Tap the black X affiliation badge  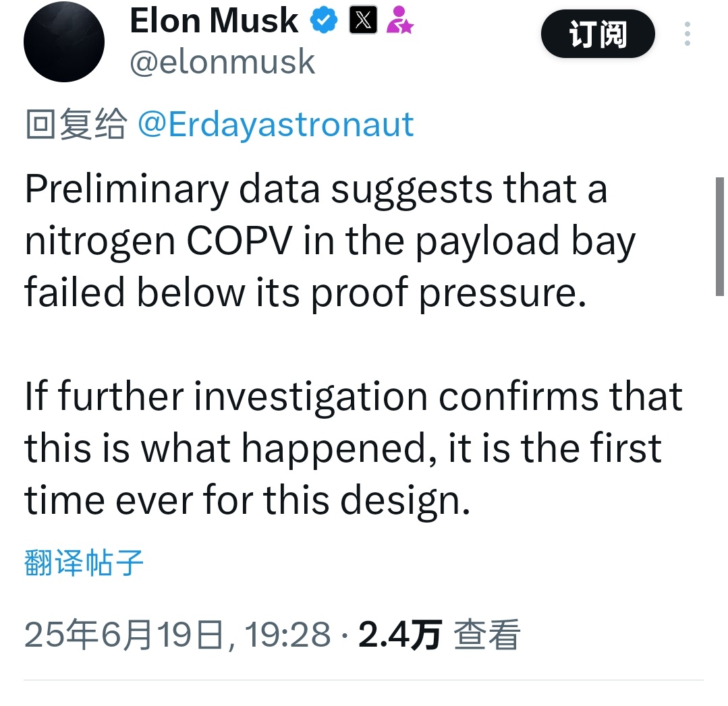point(363,20)
